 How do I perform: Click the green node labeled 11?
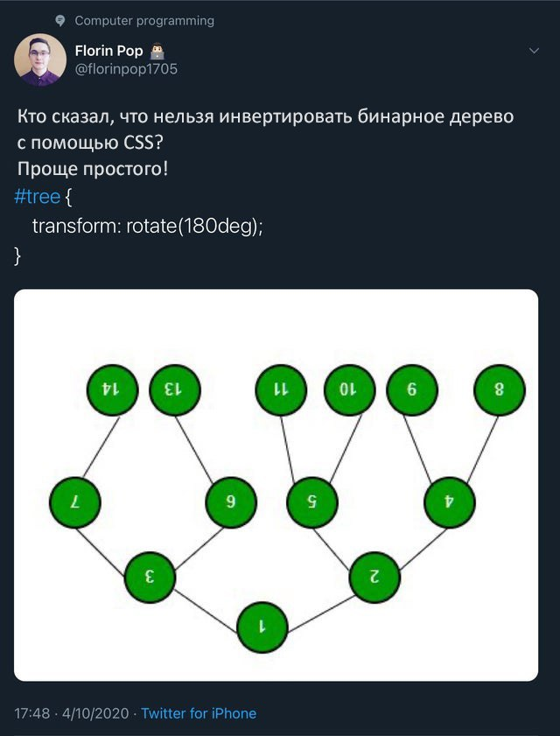click(x=281, y=390)
